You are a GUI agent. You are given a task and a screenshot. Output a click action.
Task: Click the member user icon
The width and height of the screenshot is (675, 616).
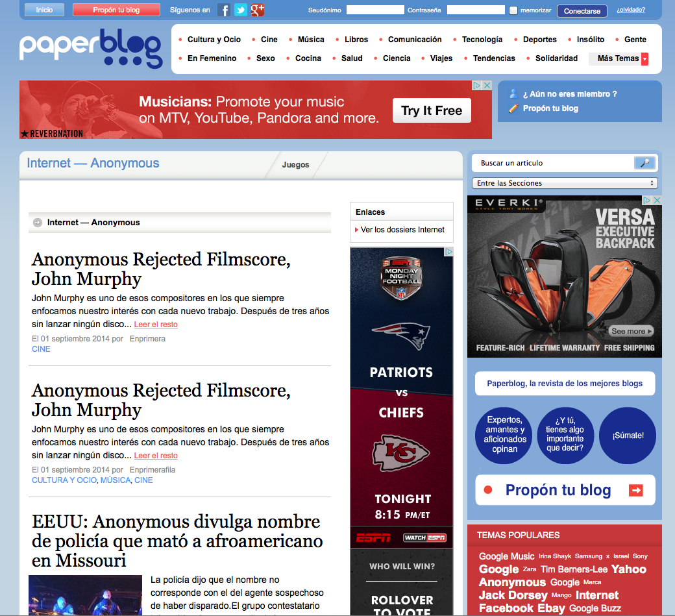(x=513, y=94)
